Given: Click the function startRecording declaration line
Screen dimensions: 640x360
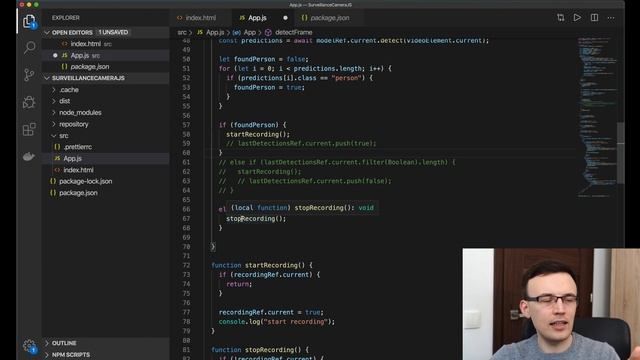Looking at the screenshot, I should [x=262, y=265].
